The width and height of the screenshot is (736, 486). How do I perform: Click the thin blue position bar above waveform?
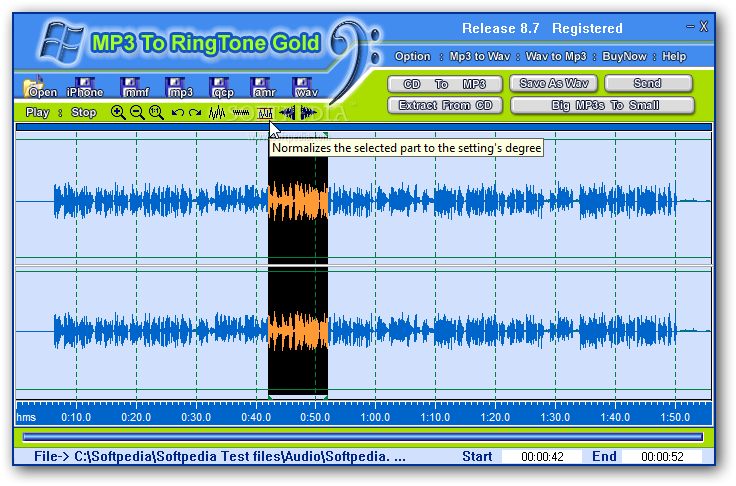364,127
